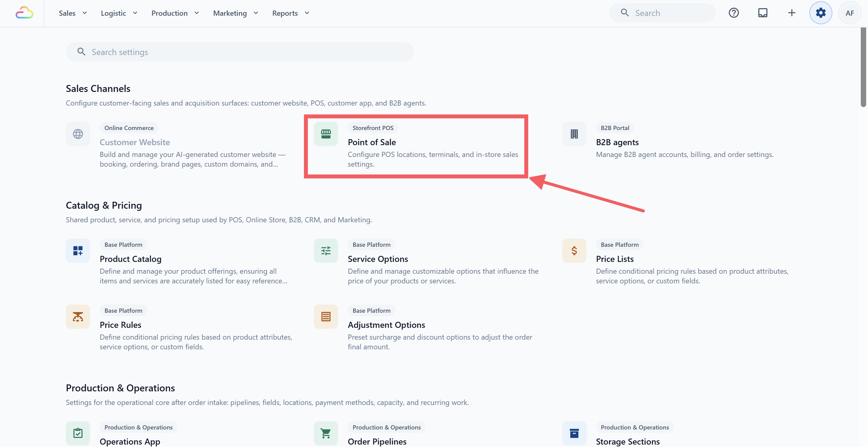Click the B2B Portal tag

[x=615, y=128]
